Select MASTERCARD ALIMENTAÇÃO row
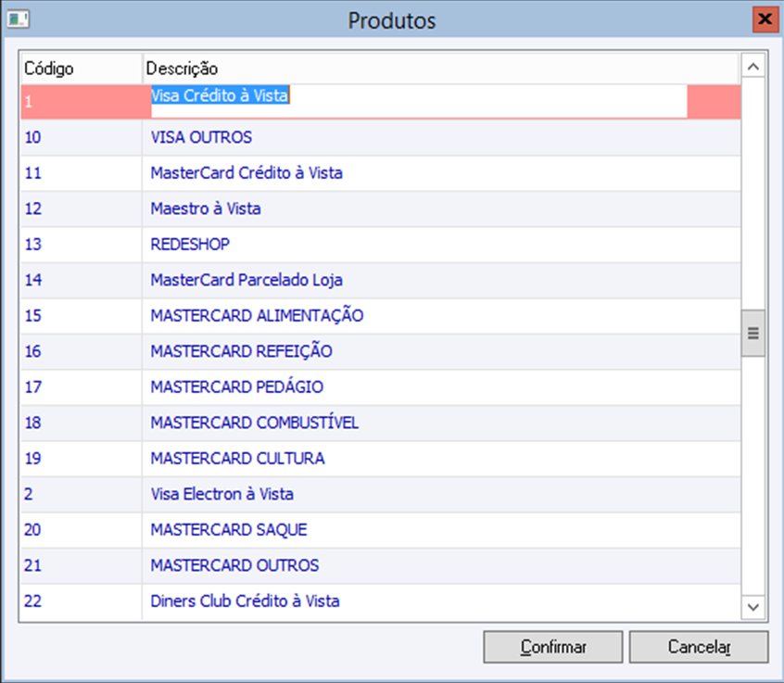Image resolution: width=784 pixels, height=683 pixels. point(381,316)
